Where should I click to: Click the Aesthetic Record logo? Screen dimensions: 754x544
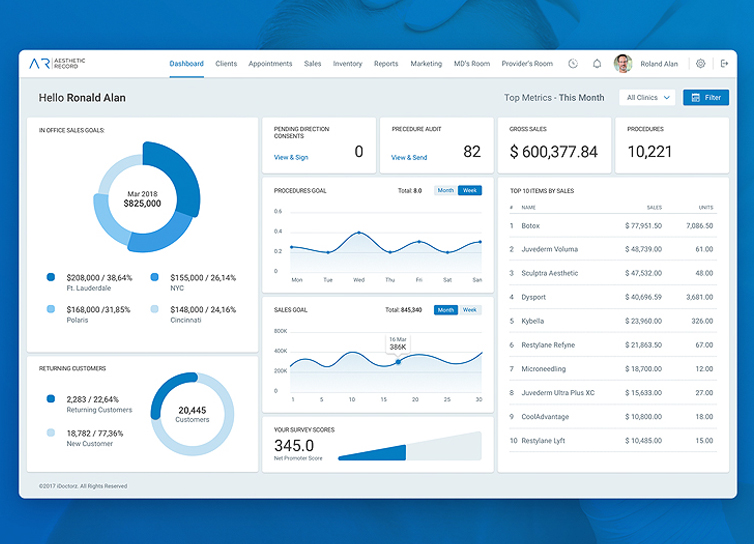tap(57, 63)
